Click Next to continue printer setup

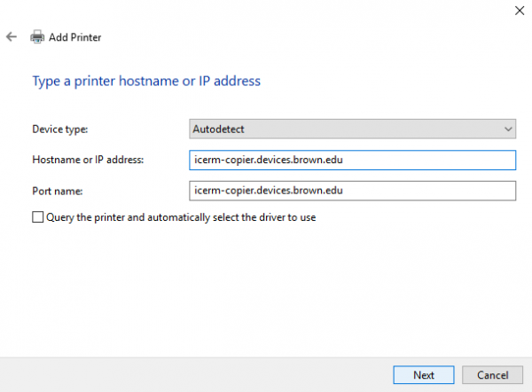click(424, 374)
